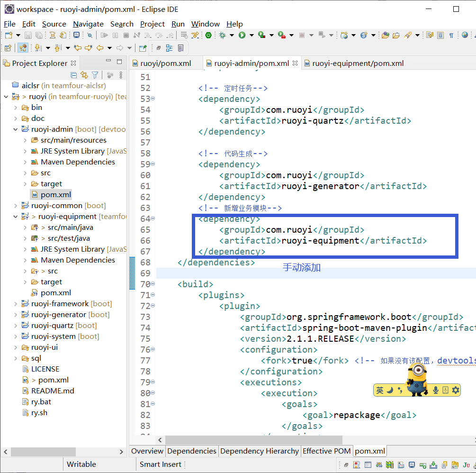Toggle the highlighted hierarchy view toolbar button
This screenshot has width=476, height=473.
pyautogui.click(x=23, y=48)
